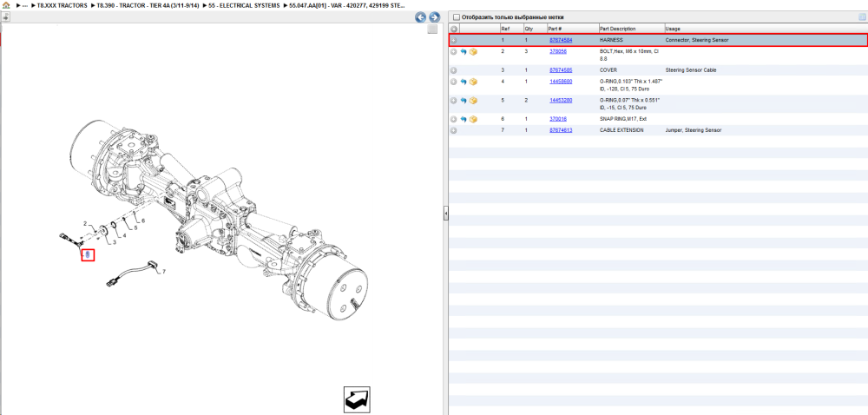
Task: Sort by the Ref column header
Action: (x=505, y=29)
